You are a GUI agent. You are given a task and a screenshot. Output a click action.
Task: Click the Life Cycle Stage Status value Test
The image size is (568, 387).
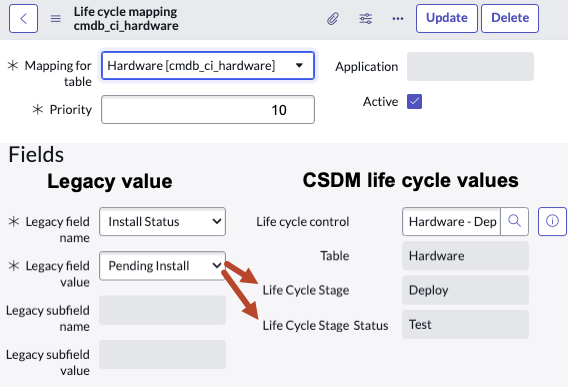[x=465, y=324]
